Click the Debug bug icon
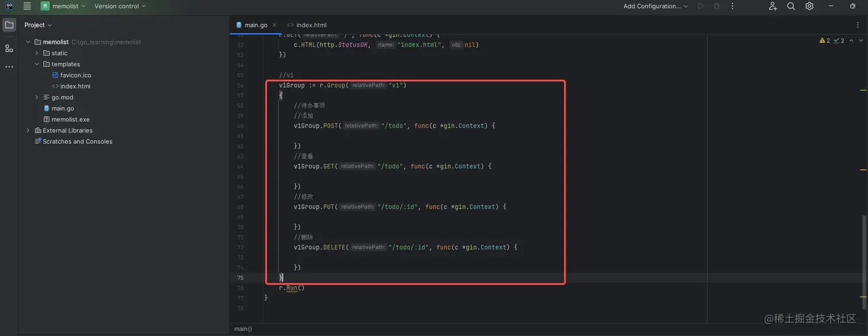Viewport: 868px width, 336px height. coord(716,6)
